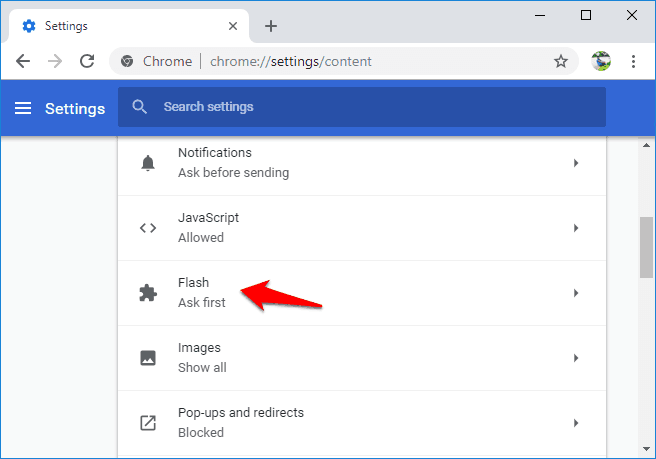Click the scrollbar down arrow
Screen dimensions: 656x459
point(646,449)
